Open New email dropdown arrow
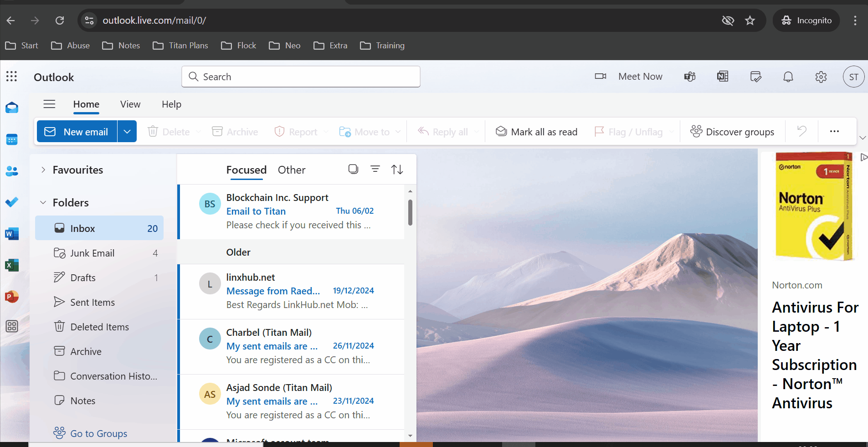 point(127,131)
